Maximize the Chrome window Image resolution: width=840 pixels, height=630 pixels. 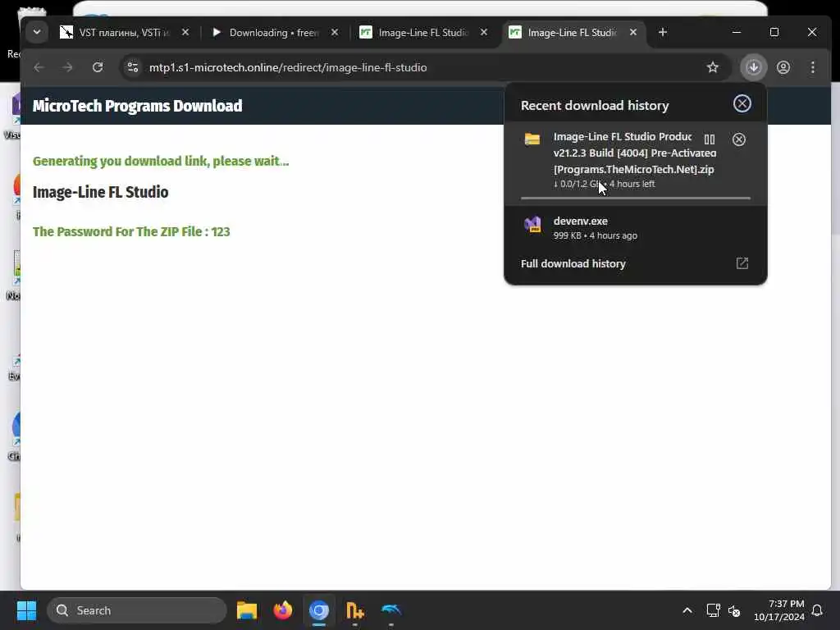(x=774, y=33)
